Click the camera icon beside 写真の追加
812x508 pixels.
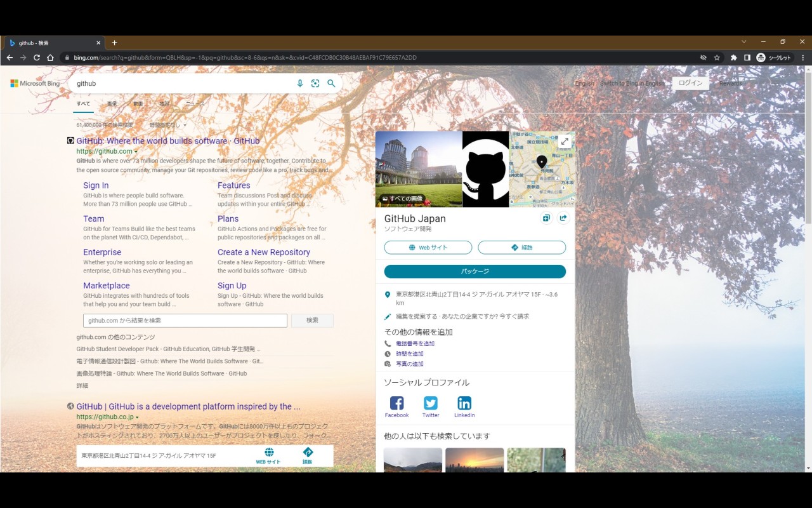(x=388, y=363)
